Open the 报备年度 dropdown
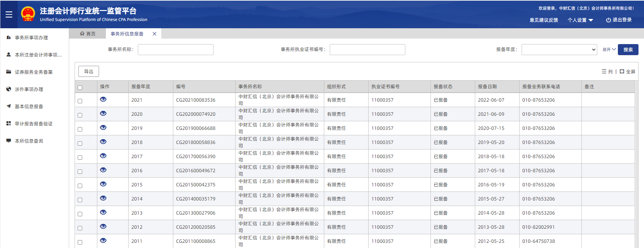 (x=559, y=50)
